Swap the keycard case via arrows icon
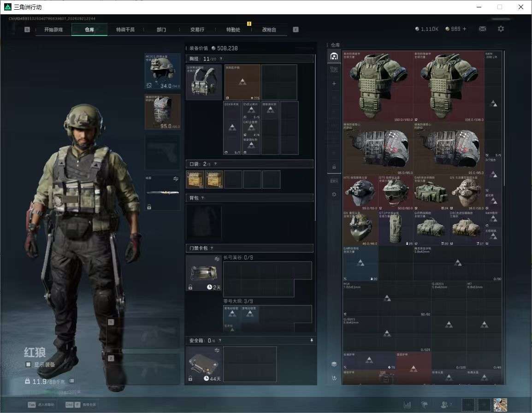Image resolution: width=532 pixels, height=413 pixels. click(x=217, y=259)
